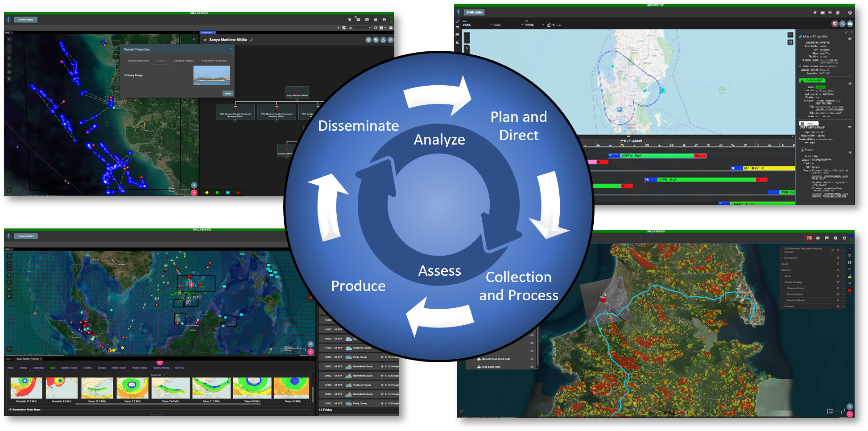Select the PRC Eastern Theater Command Maritime Militia node
868x431 pixels.
click(236, 112)
